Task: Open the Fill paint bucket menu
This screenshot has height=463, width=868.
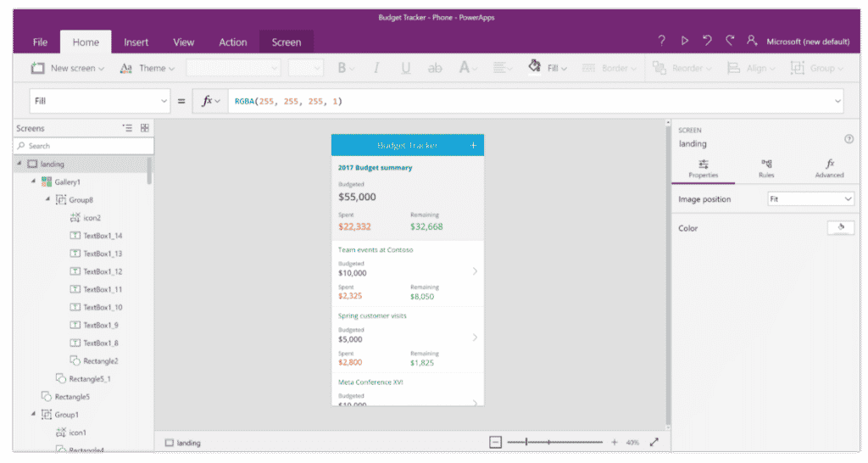Action: pyautogui.click(x=547, y=68)
